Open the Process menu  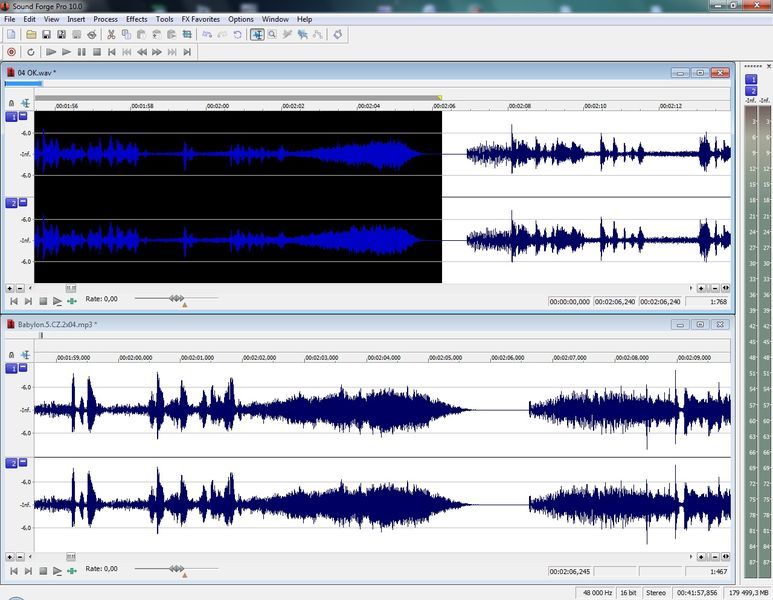[105, 19]
